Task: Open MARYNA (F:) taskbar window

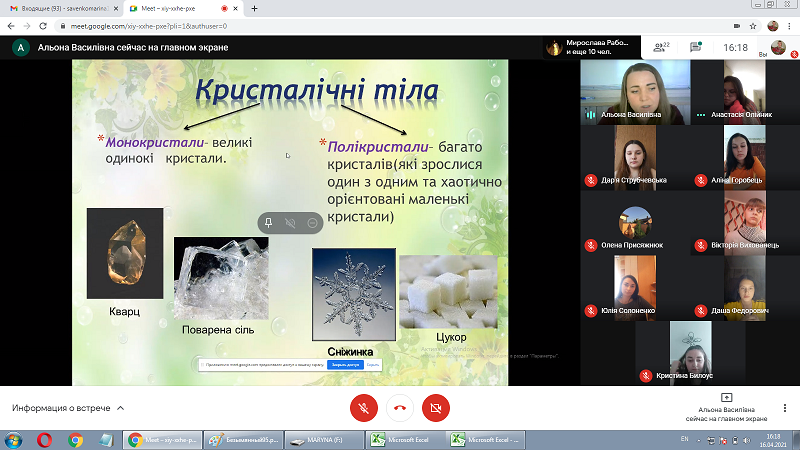Action: [x=324, y=440]
